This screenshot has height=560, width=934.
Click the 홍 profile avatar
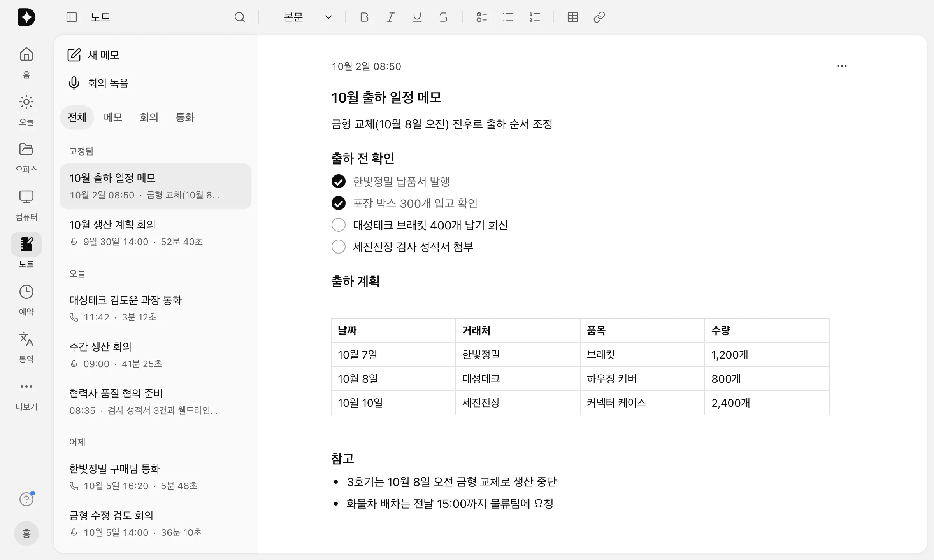click(x=26, y=534)
